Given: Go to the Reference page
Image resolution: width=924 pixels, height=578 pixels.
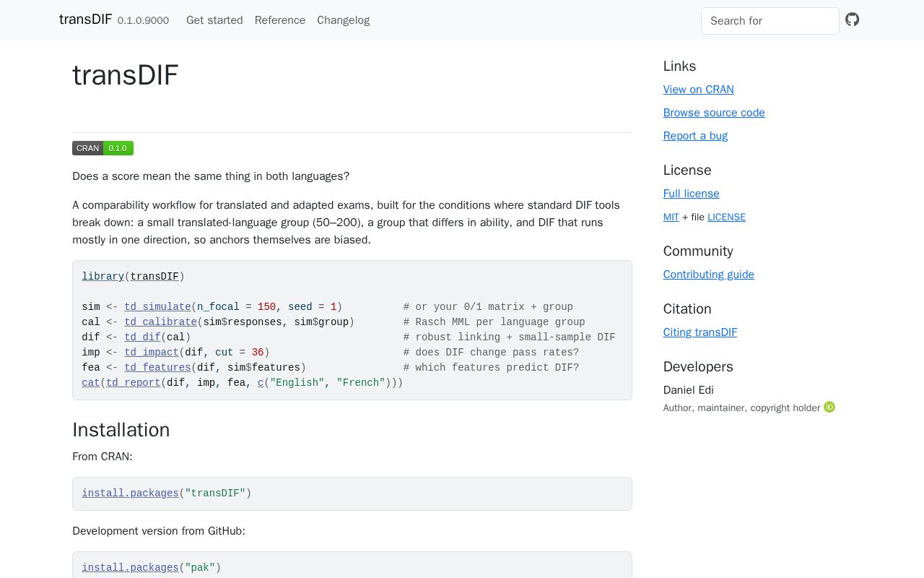Looking at the screenshot, I should click(280, 20).
